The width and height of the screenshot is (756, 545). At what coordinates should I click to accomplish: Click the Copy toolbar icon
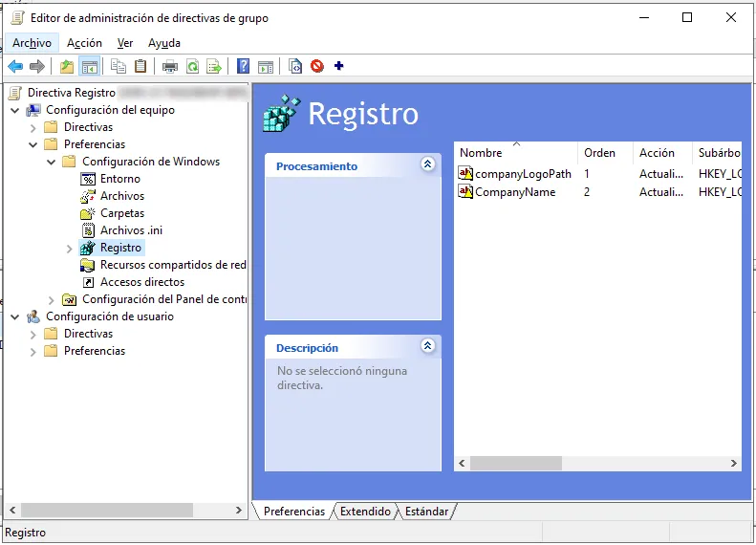click(x=119, y=66)
